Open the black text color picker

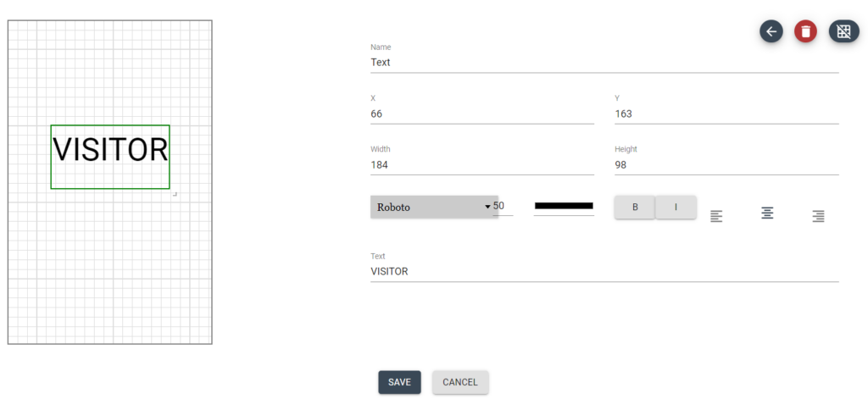[x=564, y=206]
